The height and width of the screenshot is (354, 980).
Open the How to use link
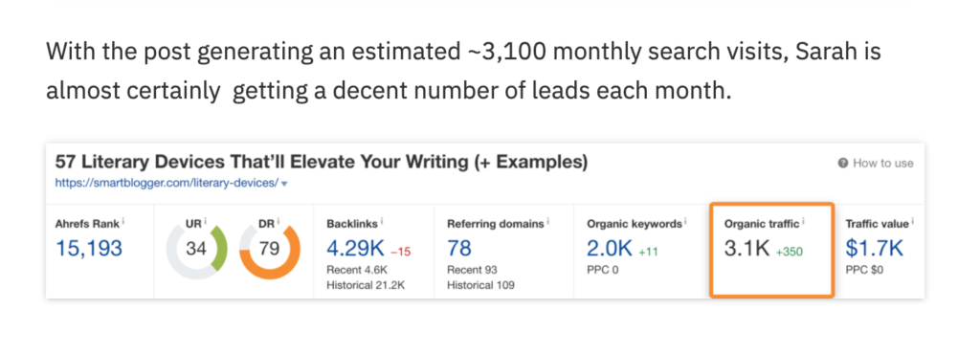click(x=882, y=164)
